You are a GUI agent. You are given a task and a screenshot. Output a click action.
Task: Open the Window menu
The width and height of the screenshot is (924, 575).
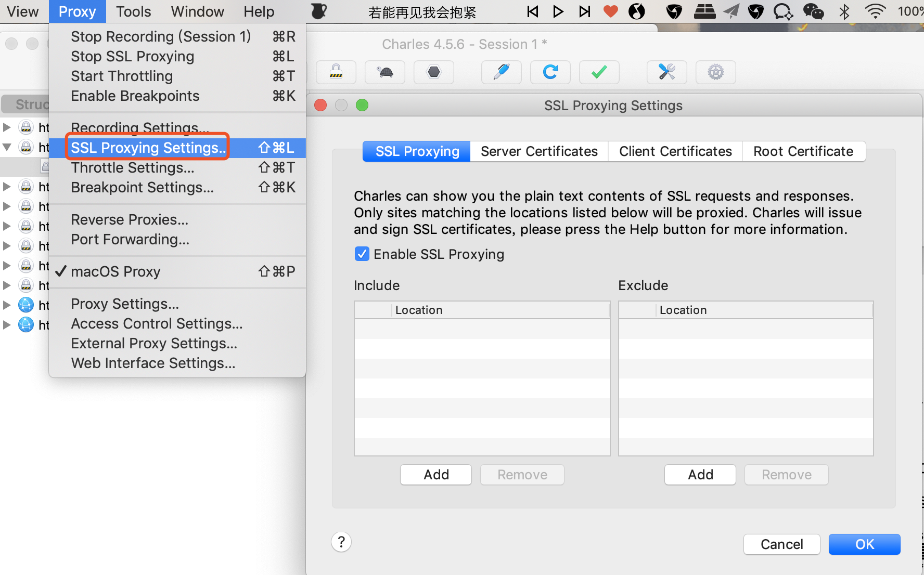pos(197,11)
